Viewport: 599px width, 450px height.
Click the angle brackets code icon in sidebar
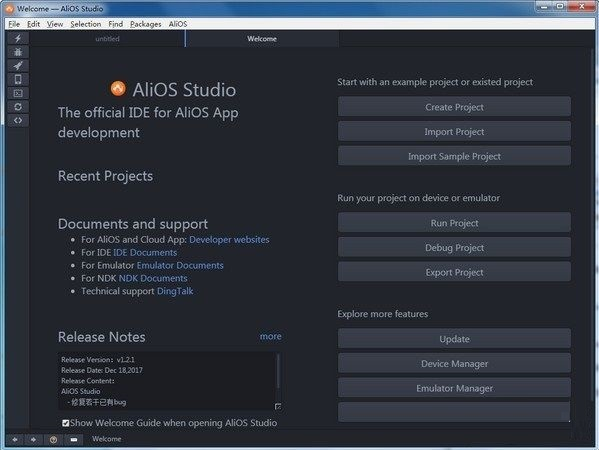coord(18,121)
